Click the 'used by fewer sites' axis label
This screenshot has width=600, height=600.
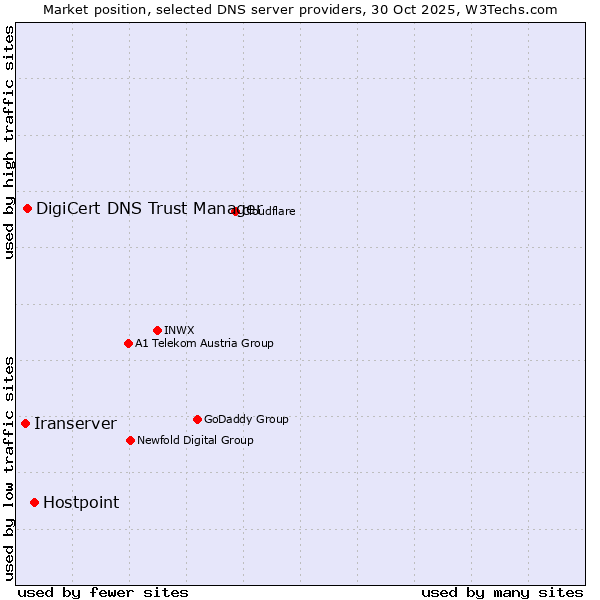click(x=103, y=592)
